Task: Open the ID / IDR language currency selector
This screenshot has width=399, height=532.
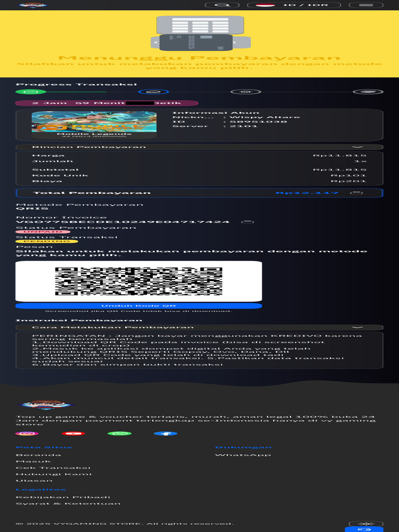Action: (294, 5)
